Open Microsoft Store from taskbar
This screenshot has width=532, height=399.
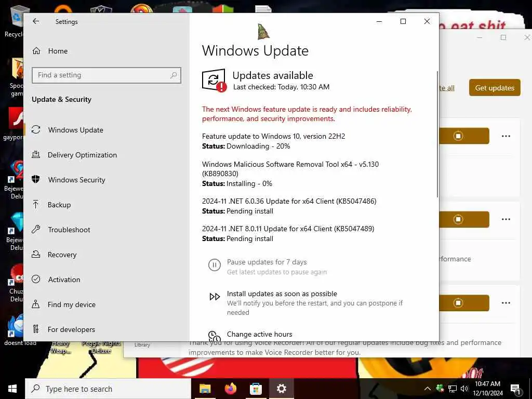pyautogui.click(x=256, y=389)
